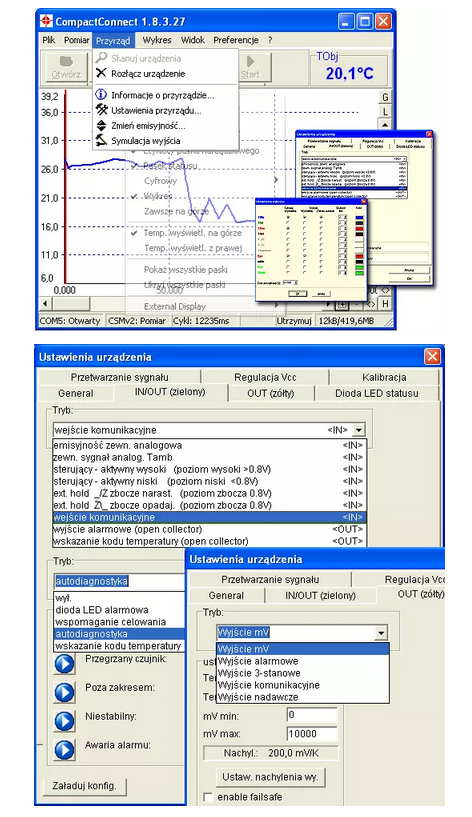This screenshot has height=817, width=472.
Task: Open Przetwarzanie sygnału tab in Wyjście mV dialog
Action: click(270, 579)
